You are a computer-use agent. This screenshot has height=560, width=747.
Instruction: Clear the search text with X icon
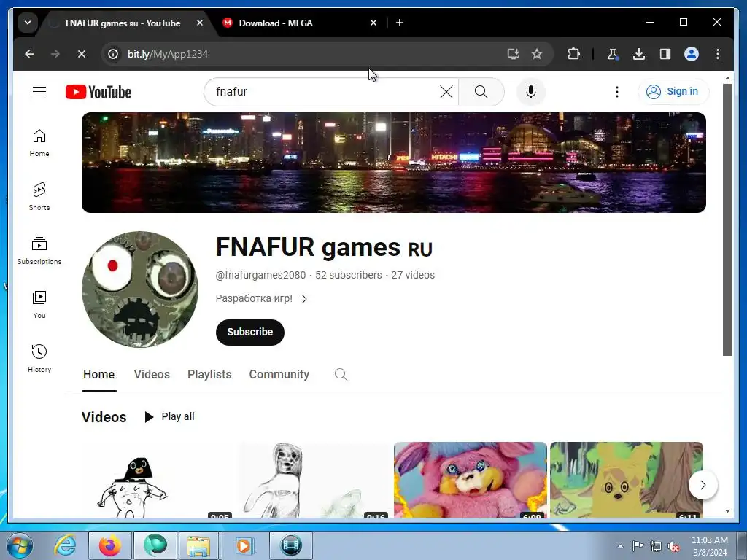pos(446,91)
